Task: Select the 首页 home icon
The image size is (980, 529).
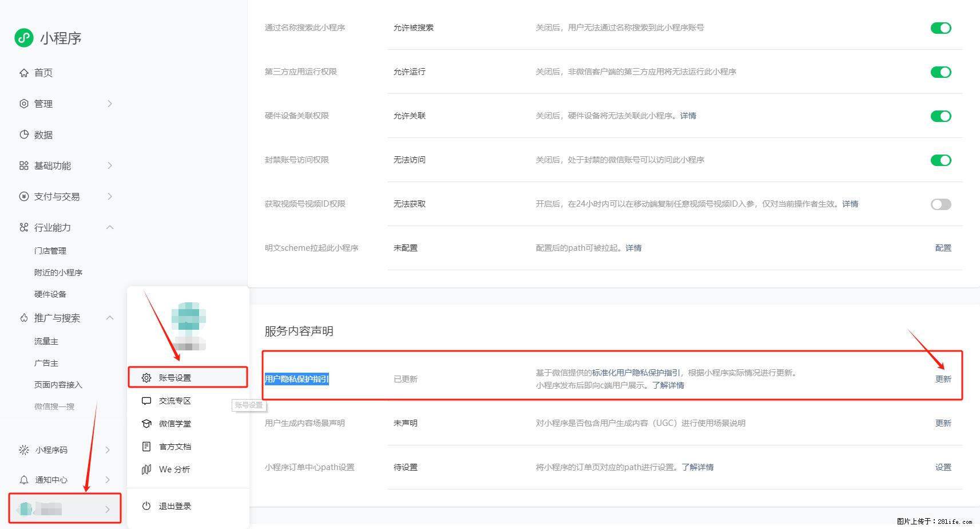Action: pyautogui.click(x=23, y=73)
